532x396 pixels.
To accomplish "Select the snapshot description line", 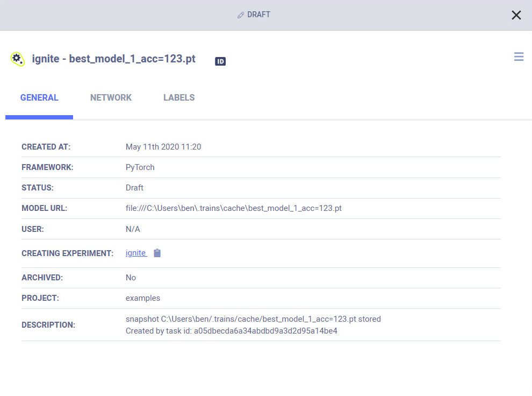I will pyautogui.click(x=253, y=319).
